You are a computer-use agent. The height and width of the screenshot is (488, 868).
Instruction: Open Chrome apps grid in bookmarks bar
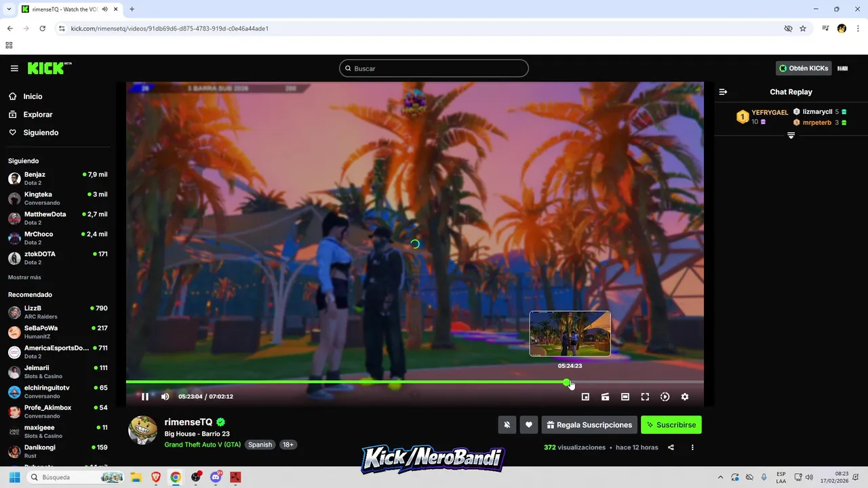click(9, 45)
